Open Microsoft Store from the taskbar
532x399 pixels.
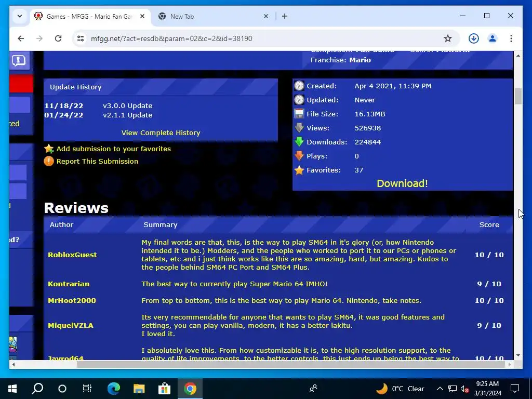coord(164,389)
